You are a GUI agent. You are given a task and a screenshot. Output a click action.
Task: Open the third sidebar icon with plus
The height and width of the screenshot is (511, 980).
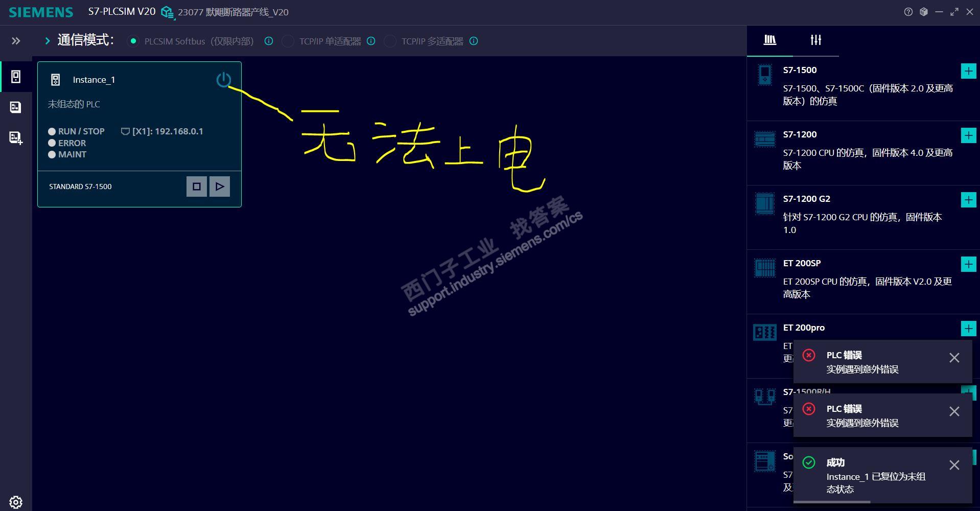(x=16, y=137)
